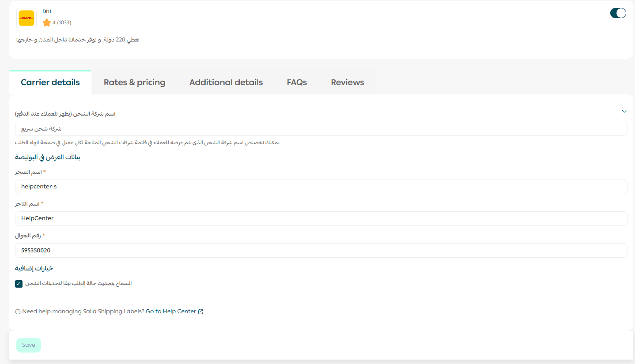Viewport: 635px width, 364px height.
Task: Follow the Go to Help Center link
Action: (171, 311)
